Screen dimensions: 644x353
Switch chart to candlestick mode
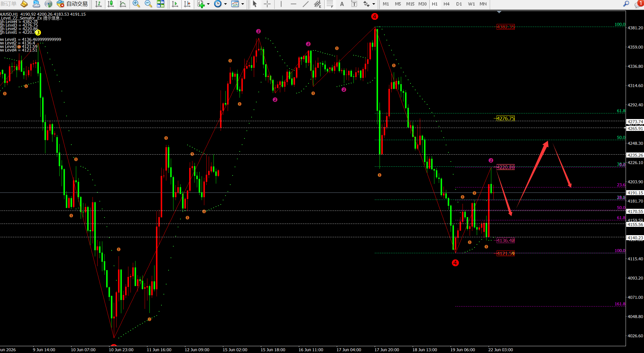pos(111,4)
